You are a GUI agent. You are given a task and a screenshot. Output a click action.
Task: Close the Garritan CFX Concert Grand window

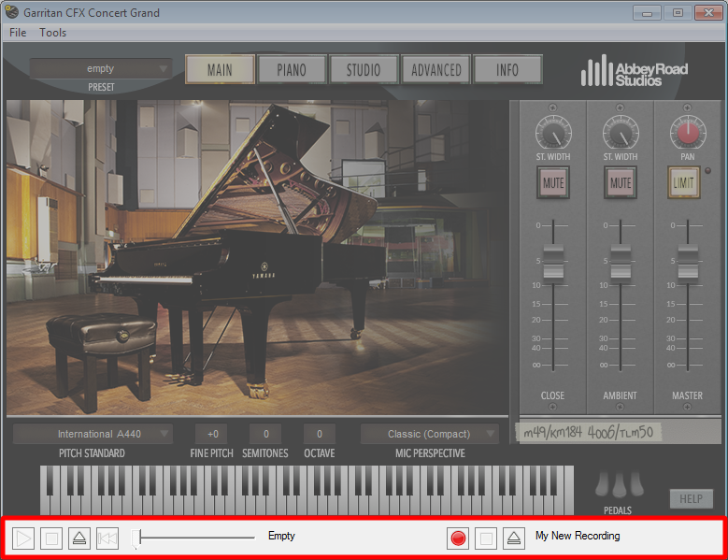coord(708,13)
